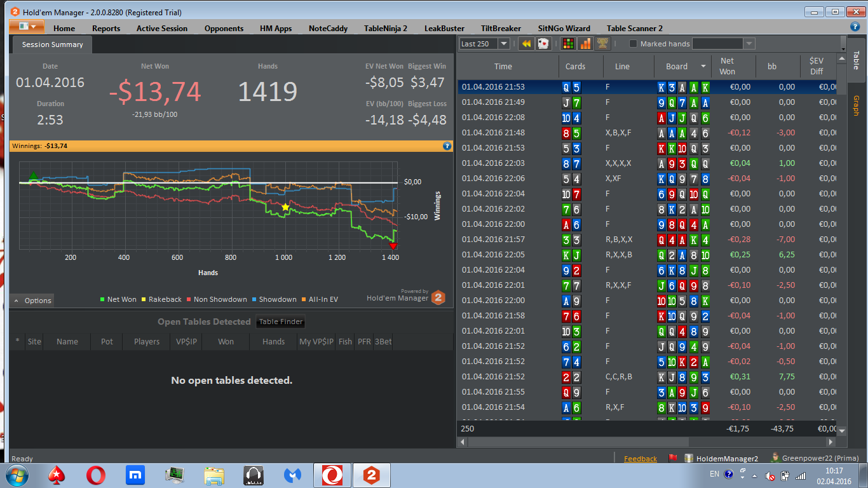The height and width of the screenshot is (488, 868).
Task: Open the NoteCaddy menu
Action: [x=328, y=28]
